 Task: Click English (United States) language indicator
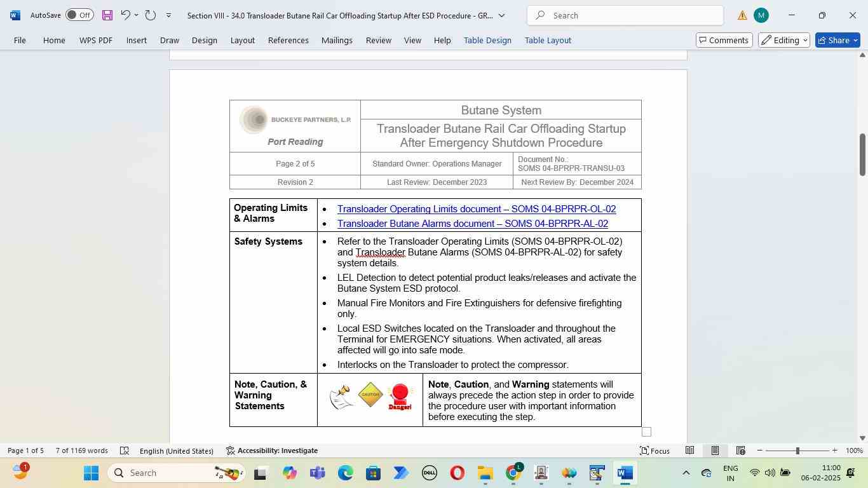tap(176, 451)
